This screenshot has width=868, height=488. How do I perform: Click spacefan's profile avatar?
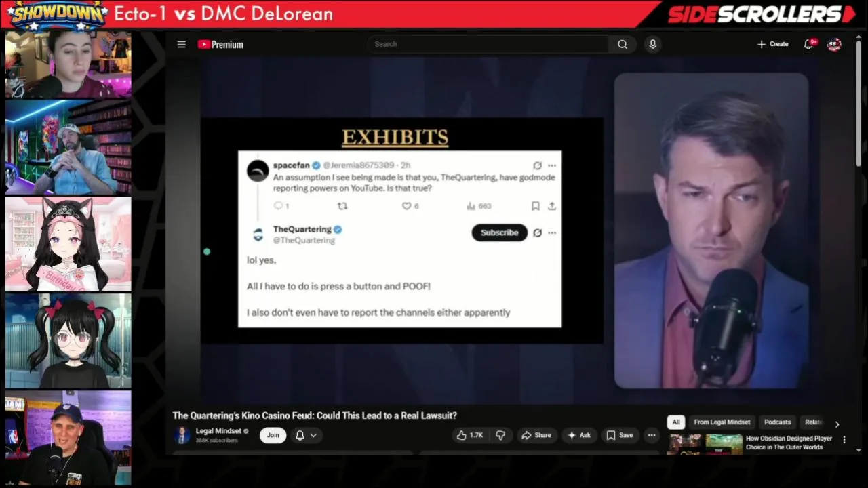258,171
